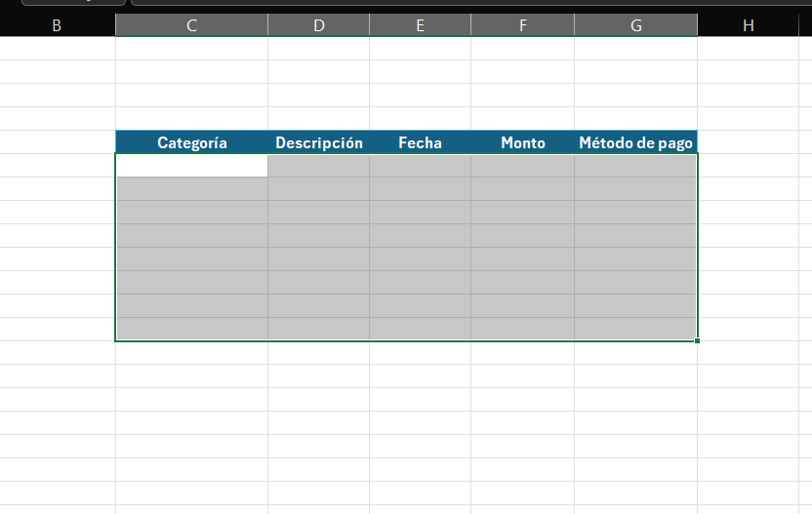Select the Fecha header cell

click(x=420, y=142)
